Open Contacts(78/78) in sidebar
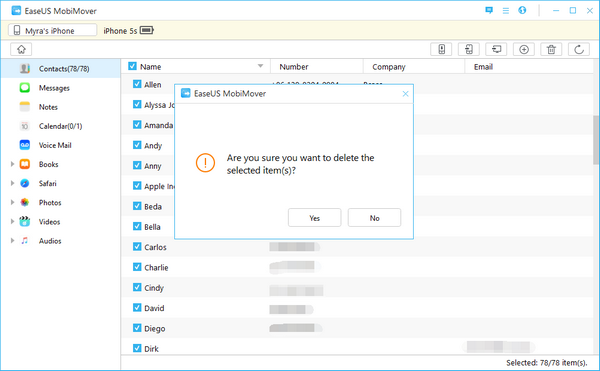Viewport: 600px width, 371px height. [x=60, y=68]
